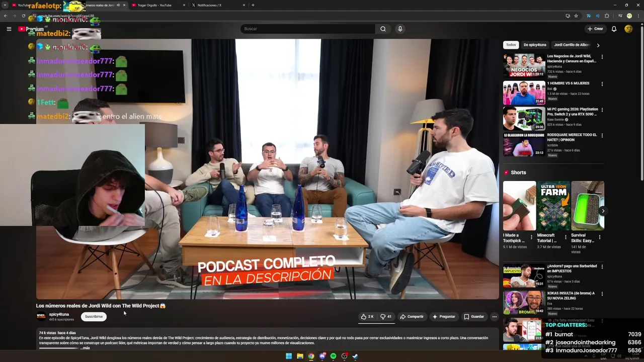Viewport: 644px width, 362px height.
Task: Click the video player area
Action: tap(267, 169)
